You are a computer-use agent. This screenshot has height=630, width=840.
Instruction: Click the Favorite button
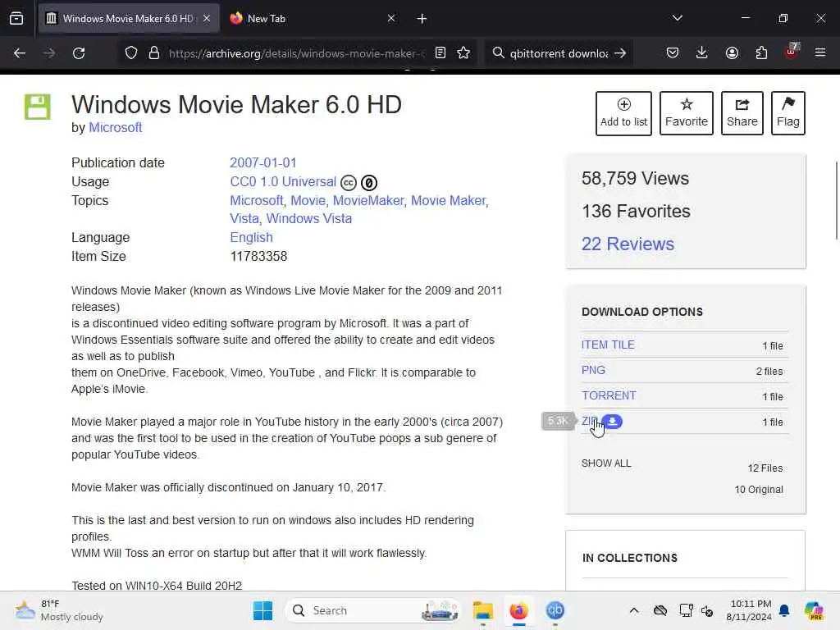[687, 113]
